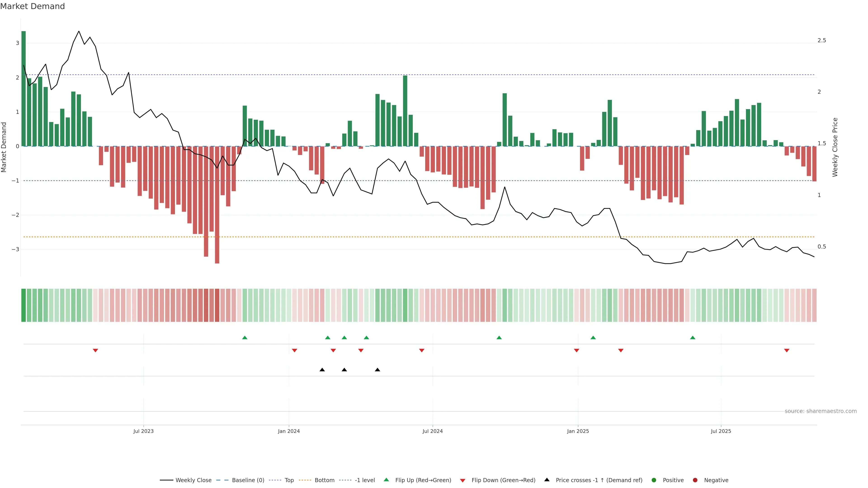Click the Positive green circle legend icon
This screenshot has height=488, width=868.
point(654,480)
